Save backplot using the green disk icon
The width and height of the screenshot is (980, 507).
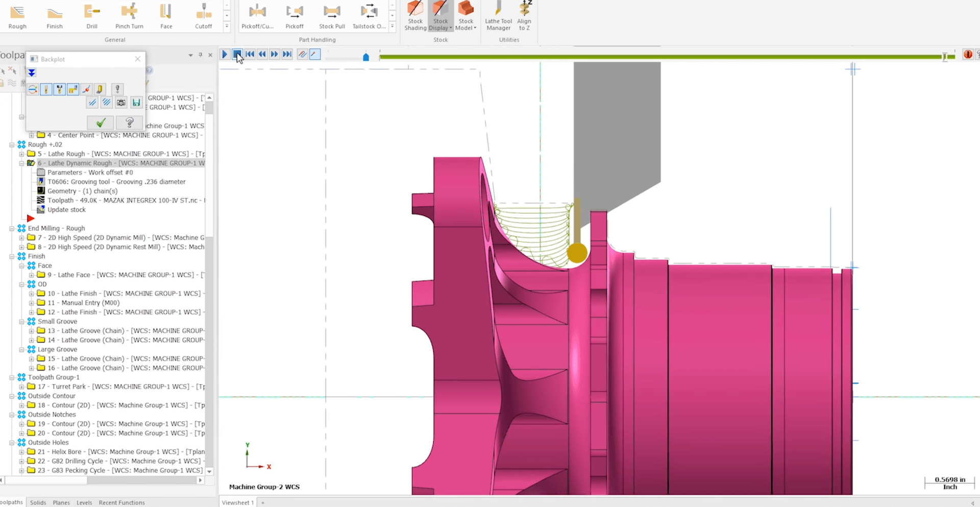tap(136, 103)
